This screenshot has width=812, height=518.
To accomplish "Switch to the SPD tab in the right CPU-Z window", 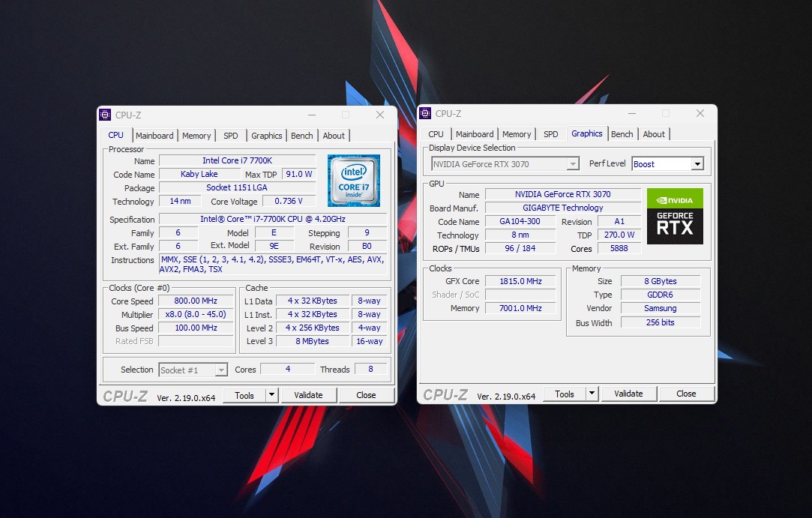I will point(550,134).
